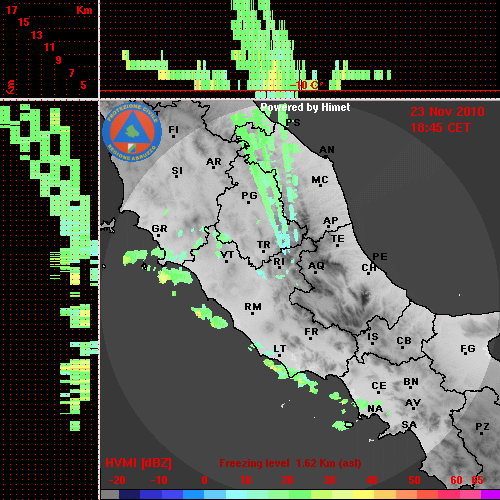The width and height of the screenshot is (500, 500).
Task: Click the 'NA' city label on the map
Action: click(375, 409)
